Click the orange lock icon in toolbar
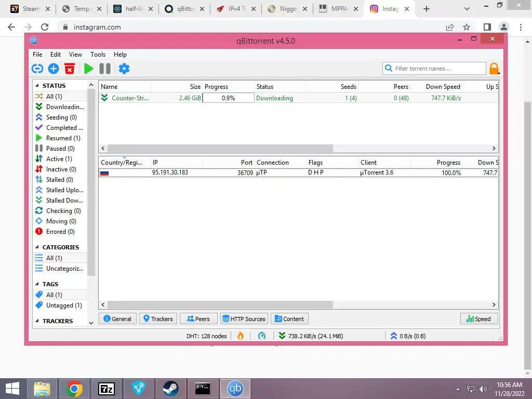Image resolution: width=532 pixels, height=399 pixels. click(x=494, y=69)
